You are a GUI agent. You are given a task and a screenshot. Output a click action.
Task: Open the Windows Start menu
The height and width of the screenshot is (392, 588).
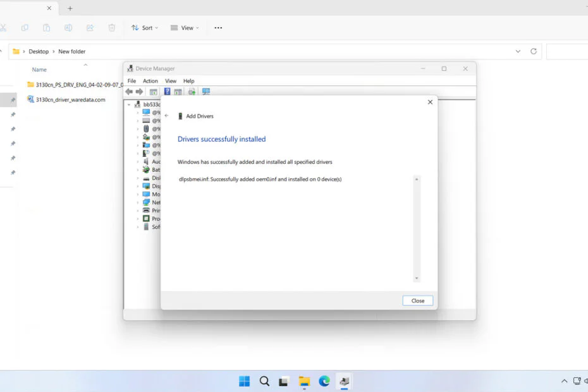tap(244, 381)
